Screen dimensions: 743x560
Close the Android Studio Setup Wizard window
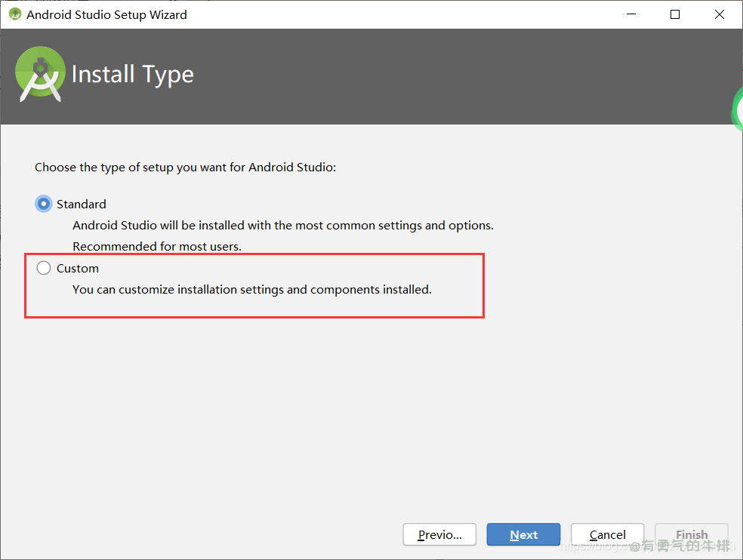coord(720,14)
